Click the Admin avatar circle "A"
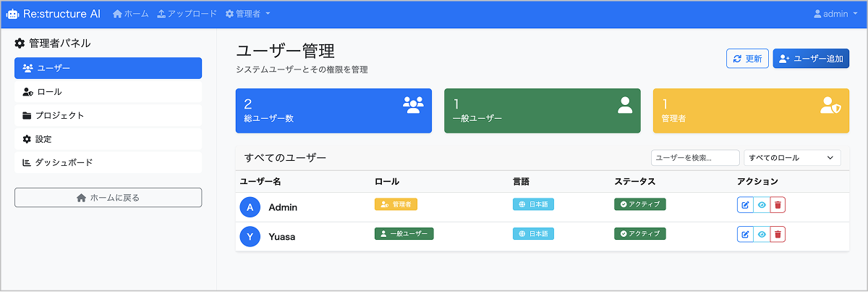The height and width of the screenshot is (292, 868). [x=250, y=207]
